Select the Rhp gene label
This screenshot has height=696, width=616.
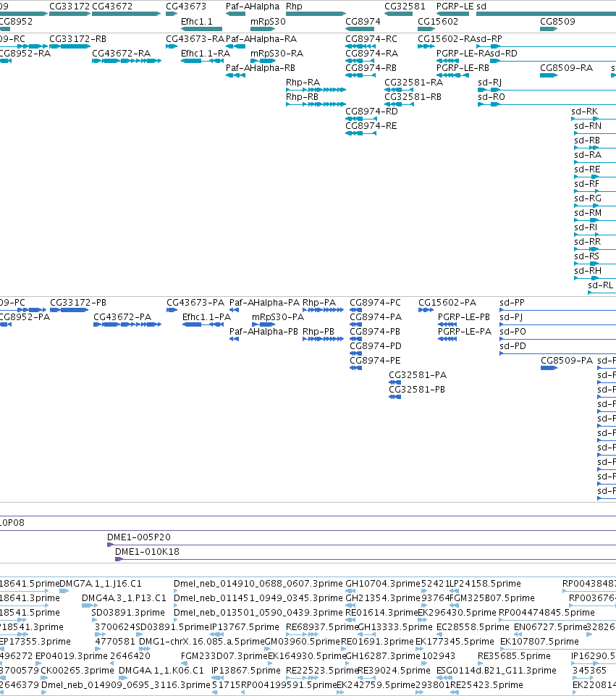(x=294, y=7)
